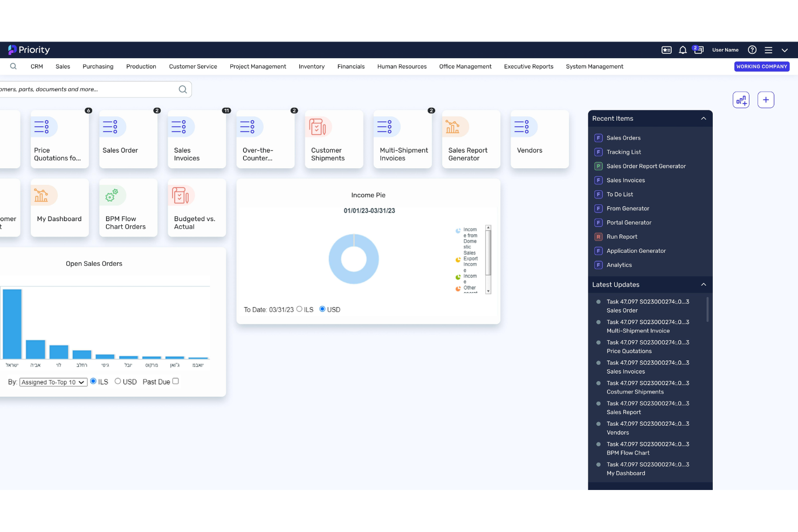Screen dimensions: 798x532
Task: Click the notifications bell icon
Action: click(x=683, y=50)
